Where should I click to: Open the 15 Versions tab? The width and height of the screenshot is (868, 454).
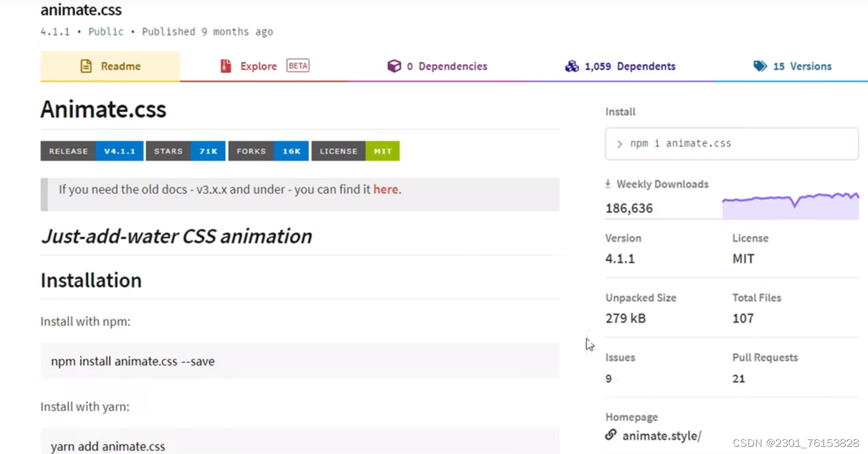click(x=792, y=66)
